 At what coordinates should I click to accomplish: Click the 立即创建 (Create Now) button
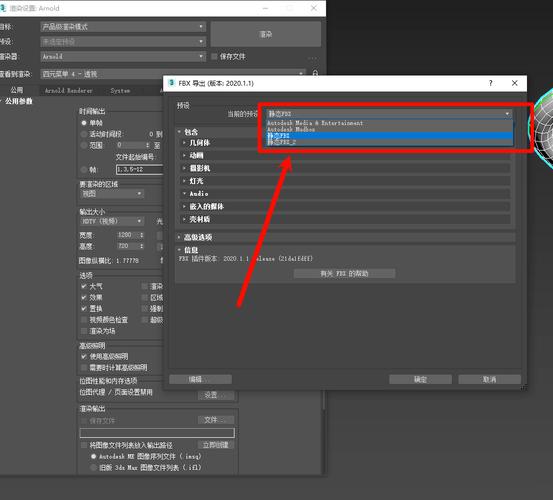(216, 445)
